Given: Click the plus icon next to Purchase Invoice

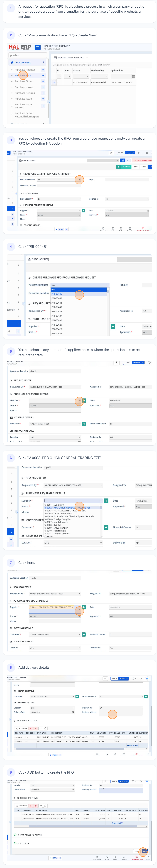Looking at the screenshot, I should pyautogui.click(x=43, y=87).
